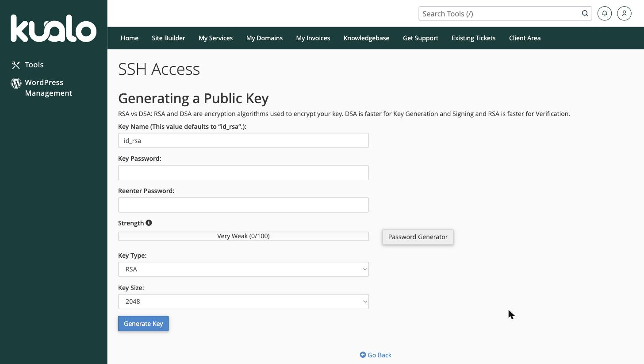Open My Invoices
The image size is (644, 364).
click(x=313, y=38)
